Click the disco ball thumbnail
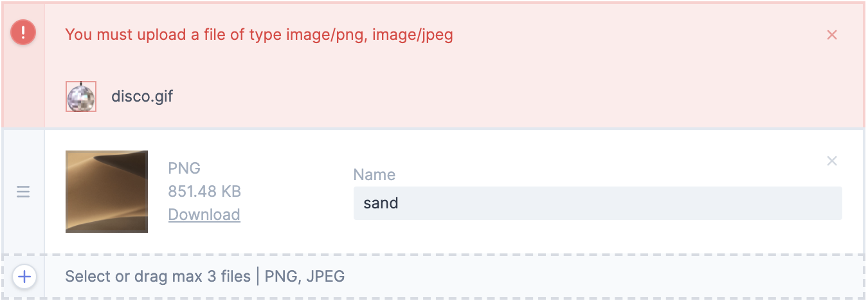Screen dimensions: 868x301 point(81,96)
